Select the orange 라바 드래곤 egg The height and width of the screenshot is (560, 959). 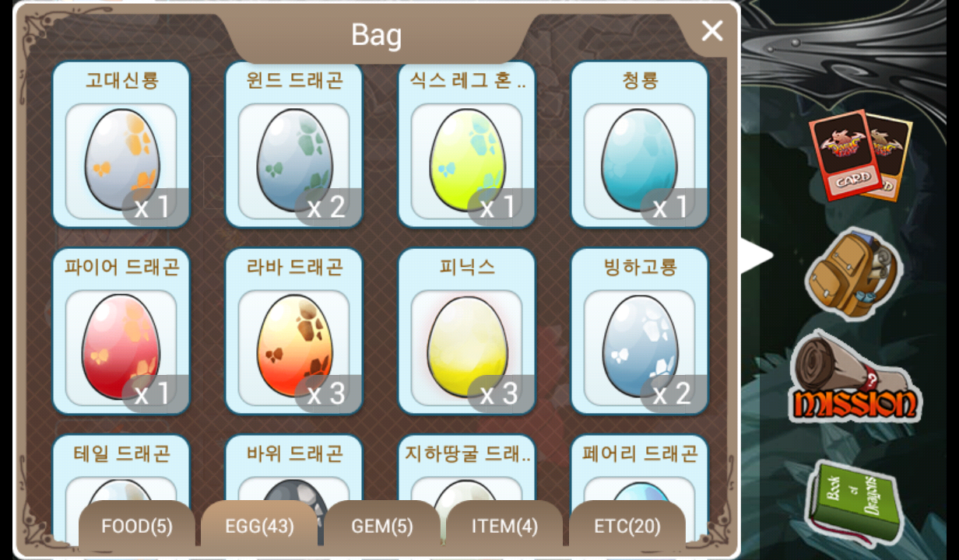point(294,331)
